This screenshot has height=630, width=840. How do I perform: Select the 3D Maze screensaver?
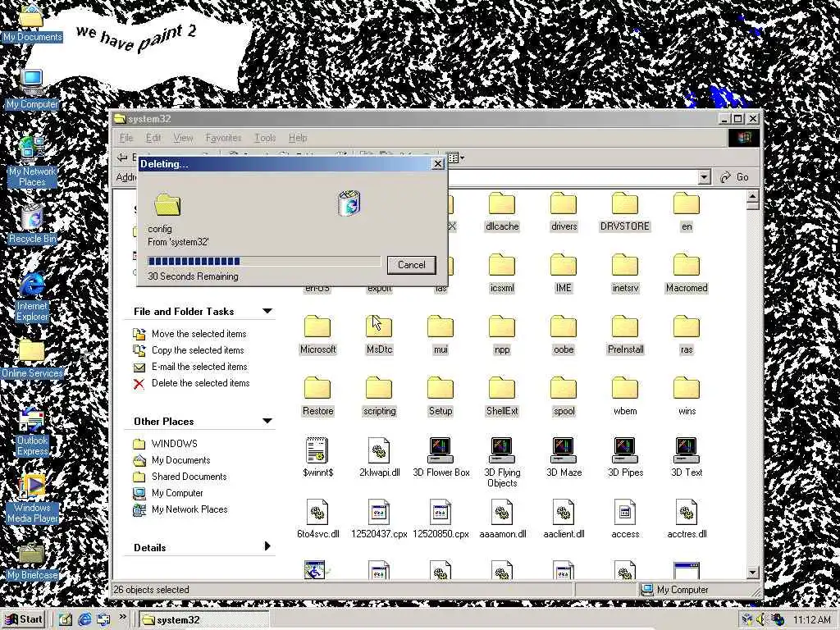tap(564, 458)
